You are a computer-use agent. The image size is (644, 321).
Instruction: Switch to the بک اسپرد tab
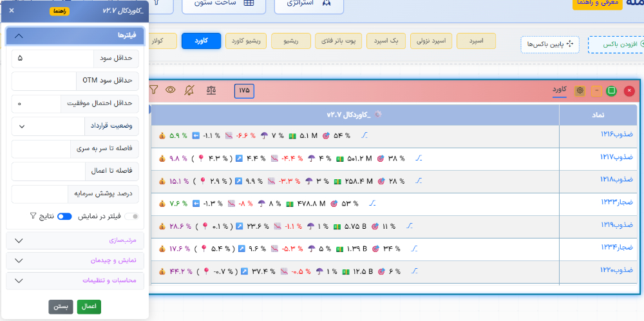(x=386, y=41)
